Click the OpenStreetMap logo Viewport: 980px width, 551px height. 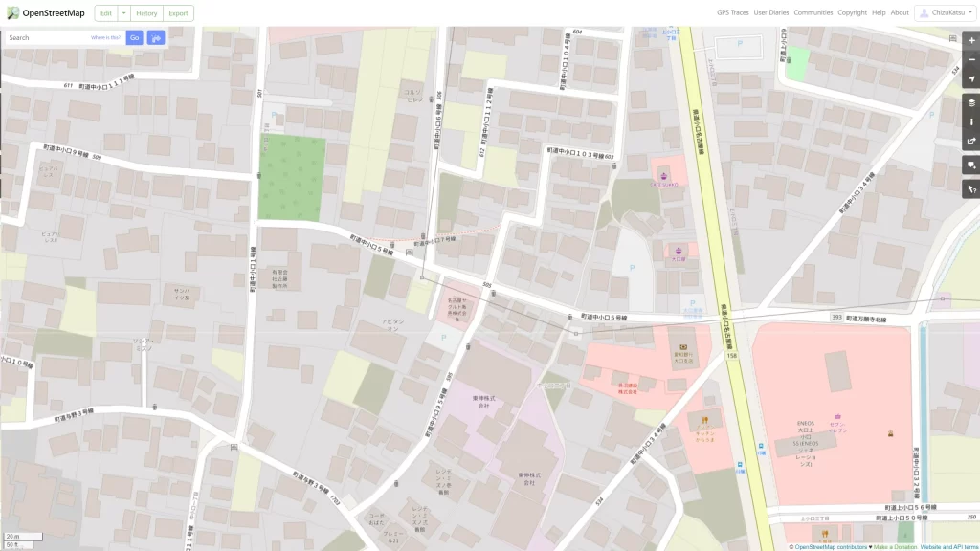(x=45, y=13)
